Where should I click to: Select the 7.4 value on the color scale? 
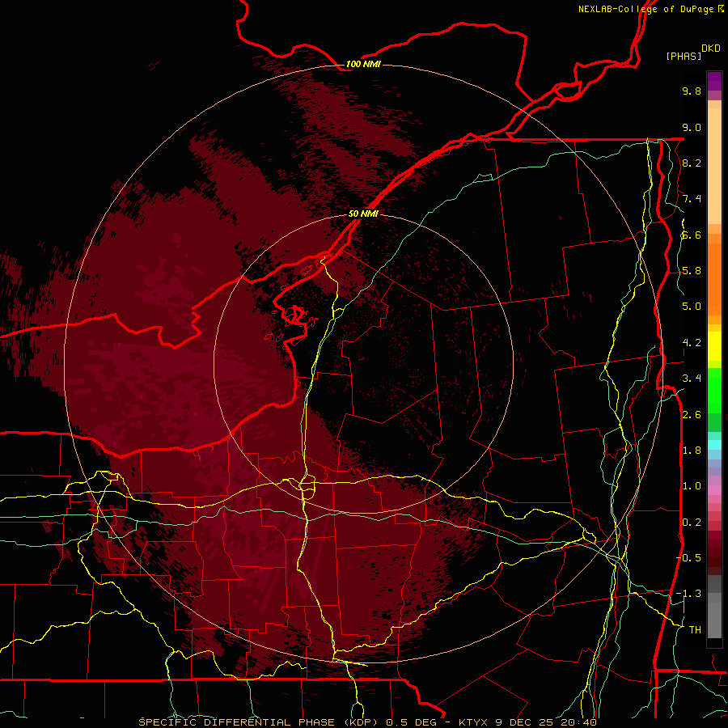click(692, 199)
